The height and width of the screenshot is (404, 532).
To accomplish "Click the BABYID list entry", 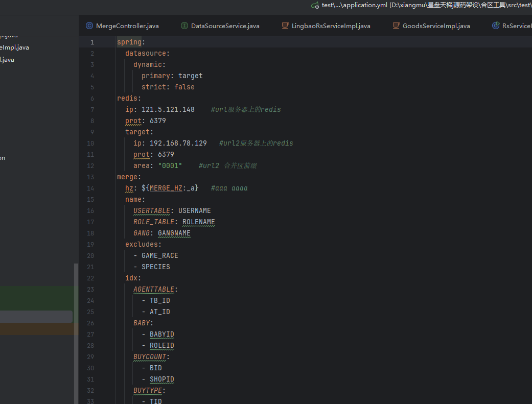I will point(162,334).
